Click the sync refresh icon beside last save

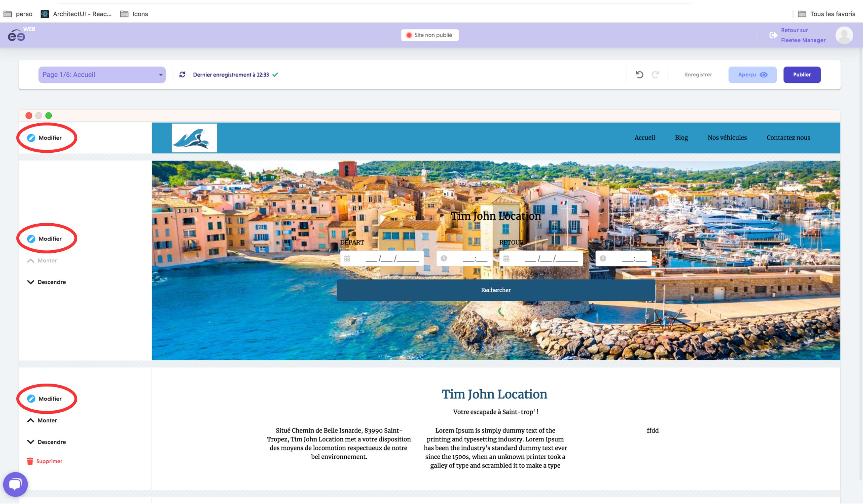point(182,75)
